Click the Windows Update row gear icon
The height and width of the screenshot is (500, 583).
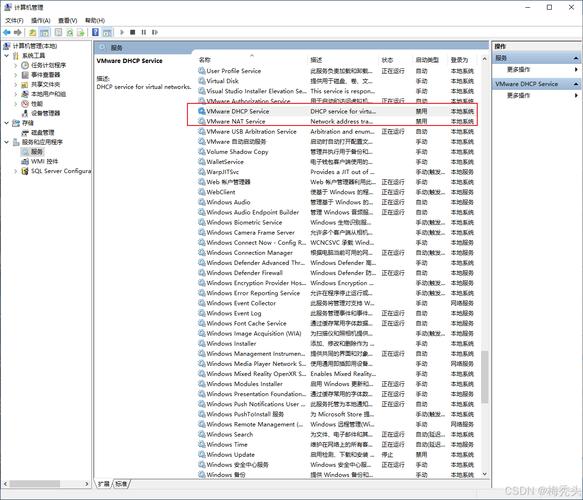(202, 454)
